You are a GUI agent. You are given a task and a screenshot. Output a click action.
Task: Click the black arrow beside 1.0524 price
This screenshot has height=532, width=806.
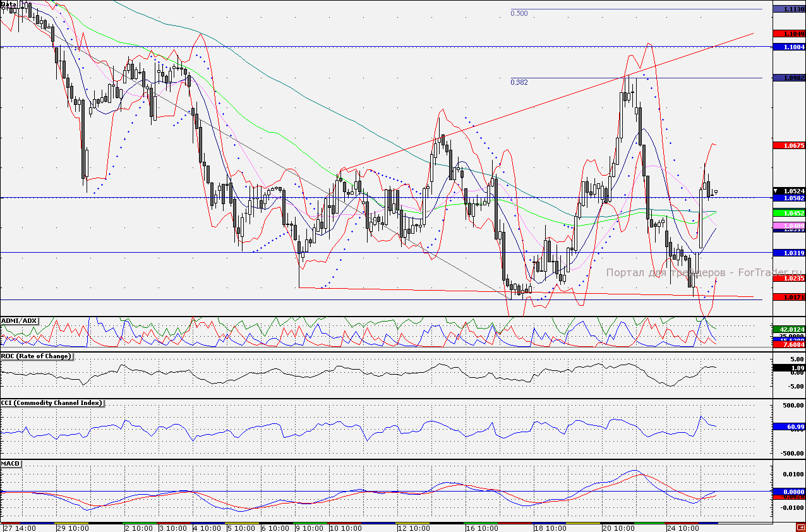pyautogui.click(x=777, y=191)
